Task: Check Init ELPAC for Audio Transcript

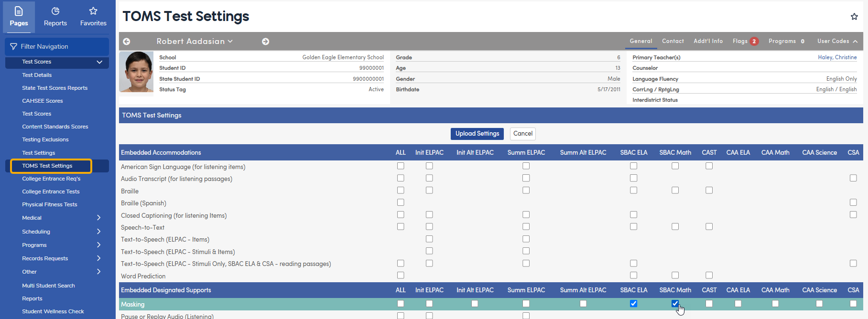Action: tap(429, 178)
